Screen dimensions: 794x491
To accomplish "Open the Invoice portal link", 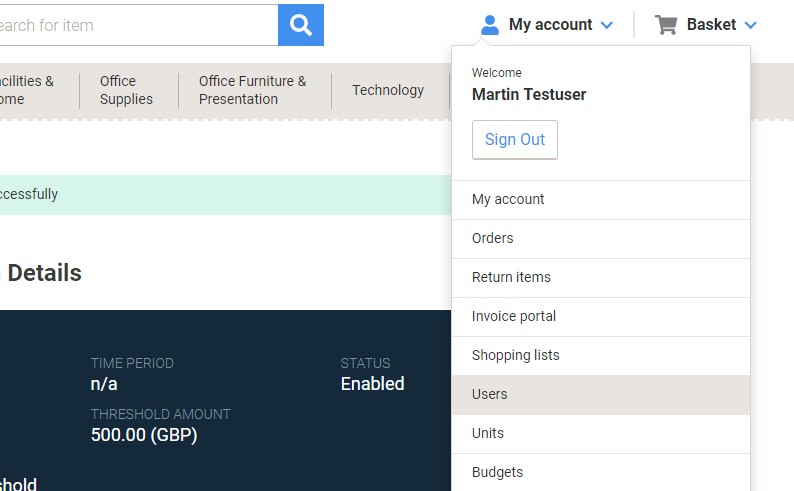I will point(514,316).
